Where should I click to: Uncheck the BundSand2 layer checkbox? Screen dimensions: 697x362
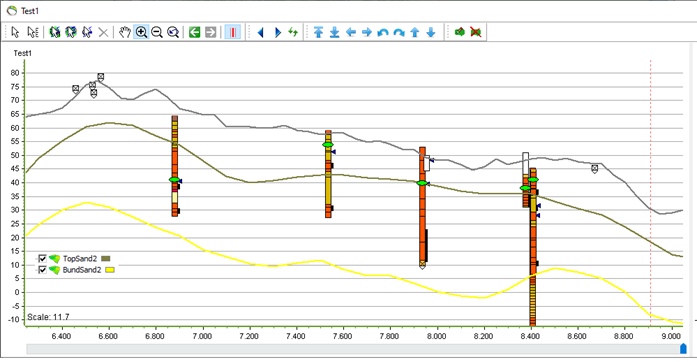point(42,270)
